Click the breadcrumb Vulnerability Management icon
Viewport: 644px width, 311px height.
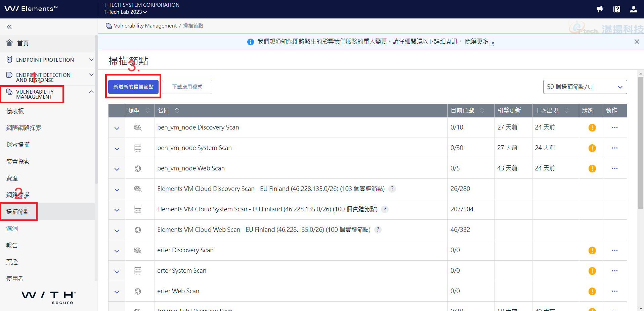(109, 26)
